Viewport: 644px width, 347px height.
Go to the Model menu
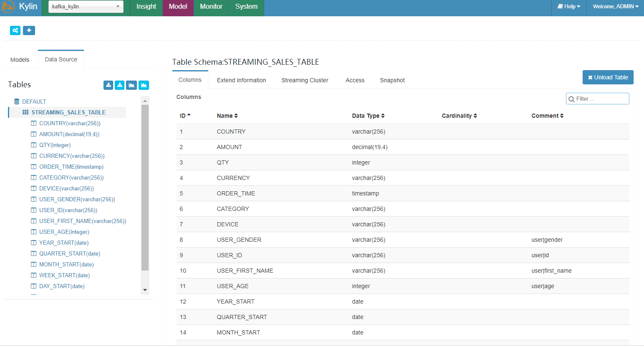pos(178,7)
